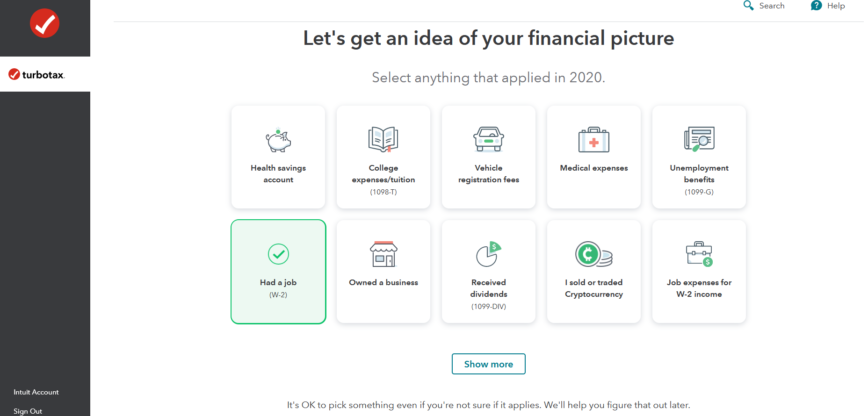868x416 pixels.
Task: Open the Help menu item
Action: (828, 6)
